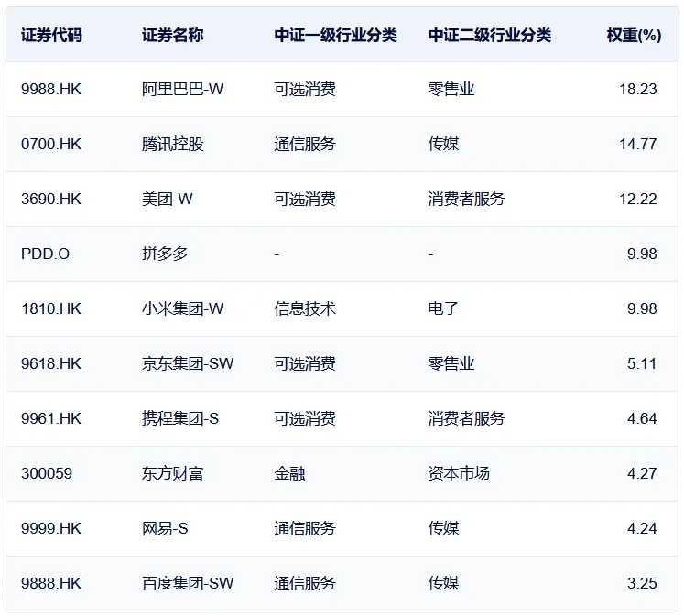
Task: Click the 权重(%) column header
Action: click(634, 36)
